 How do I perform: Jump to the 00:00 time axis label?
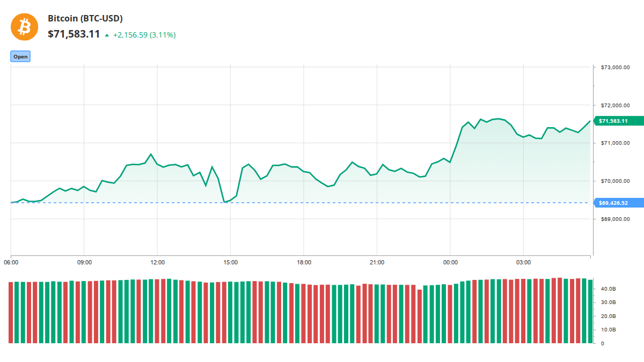click(450, 262)
